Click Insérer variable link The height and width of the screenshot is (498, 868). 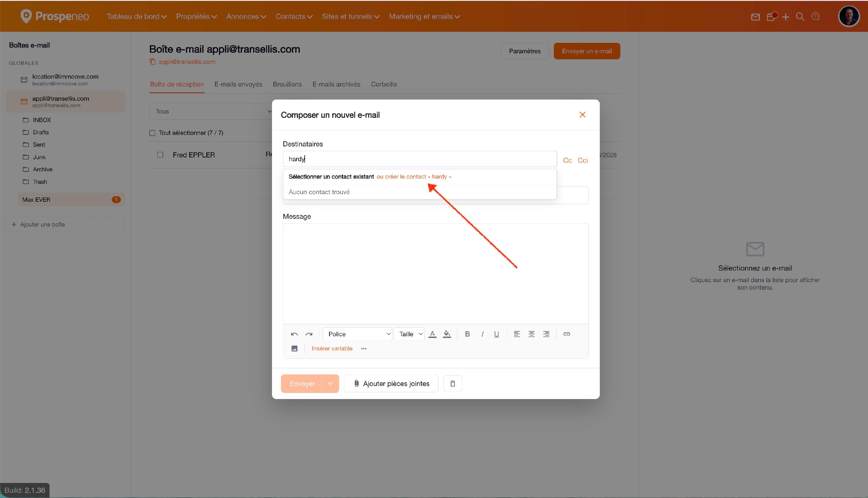332,348
